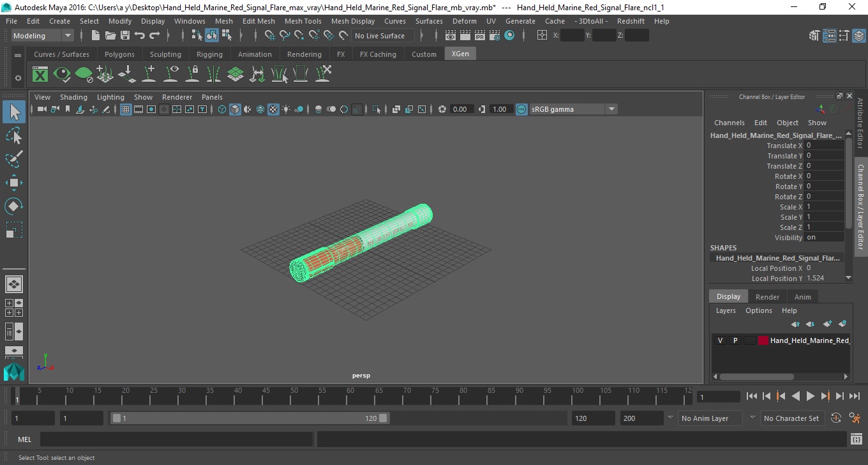Enable snap to curve magnet icon

(x=285, y=36)
